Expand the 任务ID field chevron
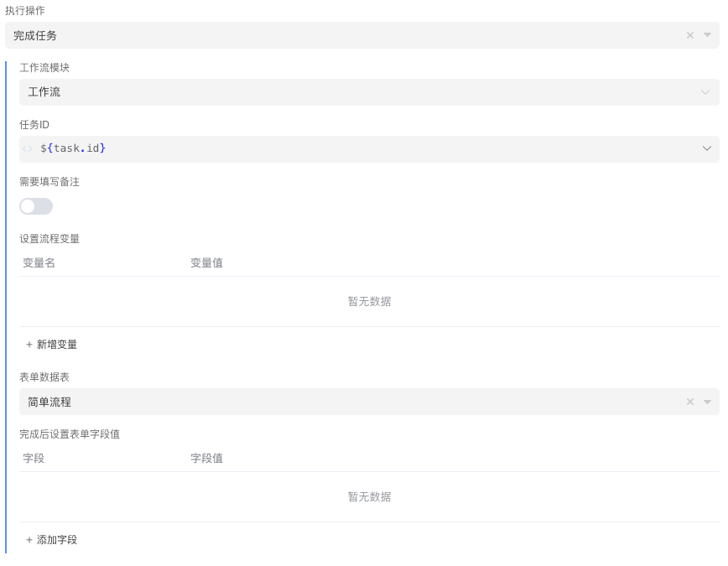Screen dimensions: 728x566 (x=706, y=148)
